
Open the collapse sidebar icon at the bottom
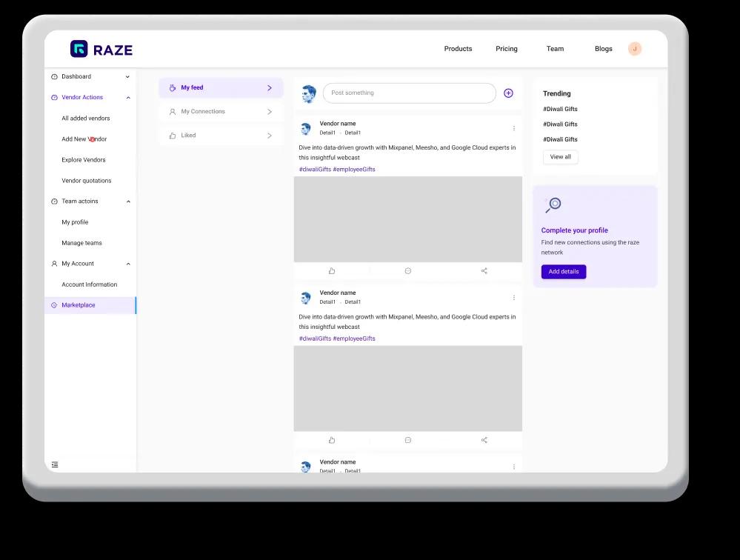[55, 464]
